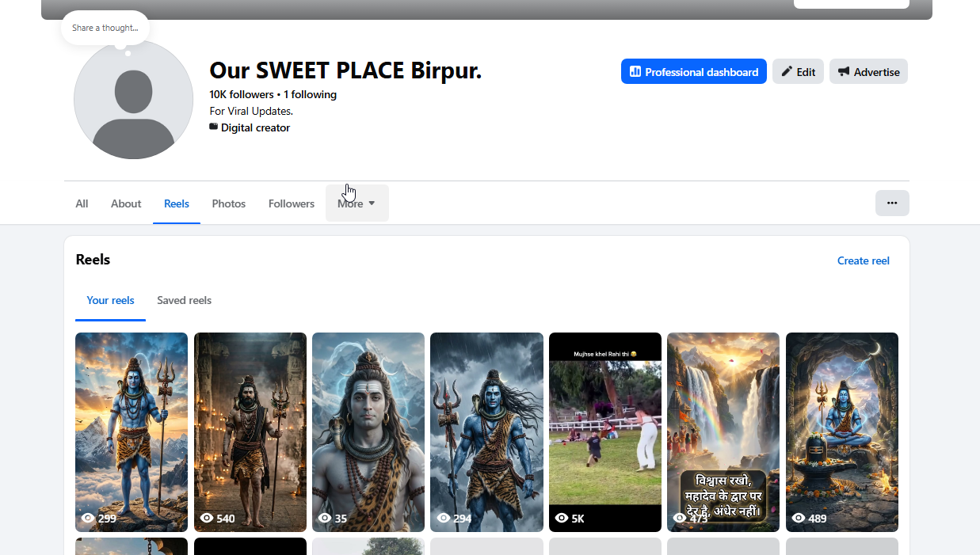Image resolution: width=980 pixels, height=555 pixels.
Task: Open the Followers tab
Action: coord(292,203)
